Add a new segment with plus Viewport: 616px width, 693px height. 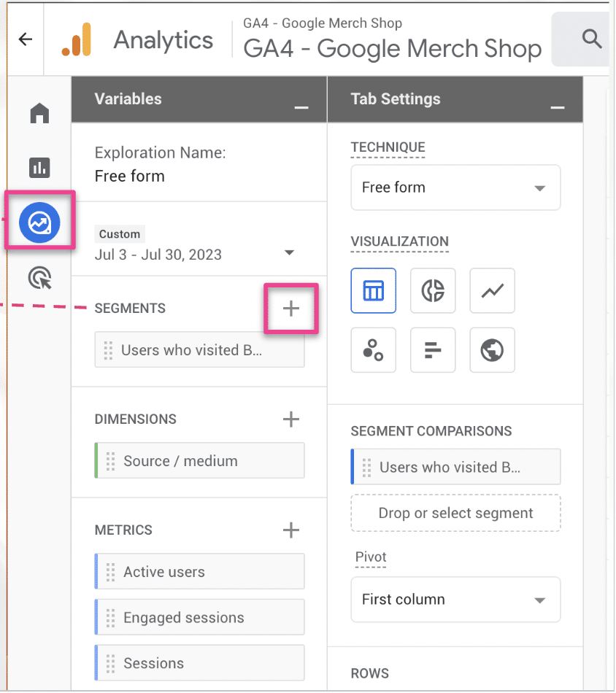tap(291, 309)
